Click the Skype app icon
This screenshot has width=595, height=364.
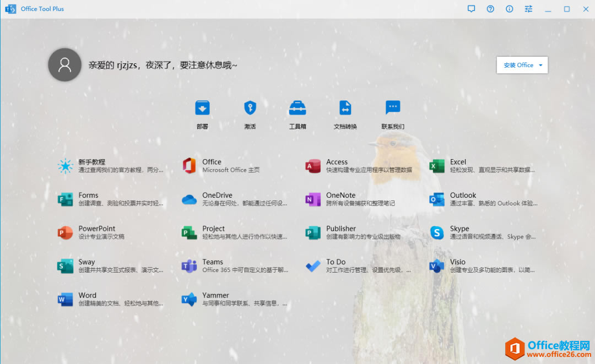pos(437,233)
